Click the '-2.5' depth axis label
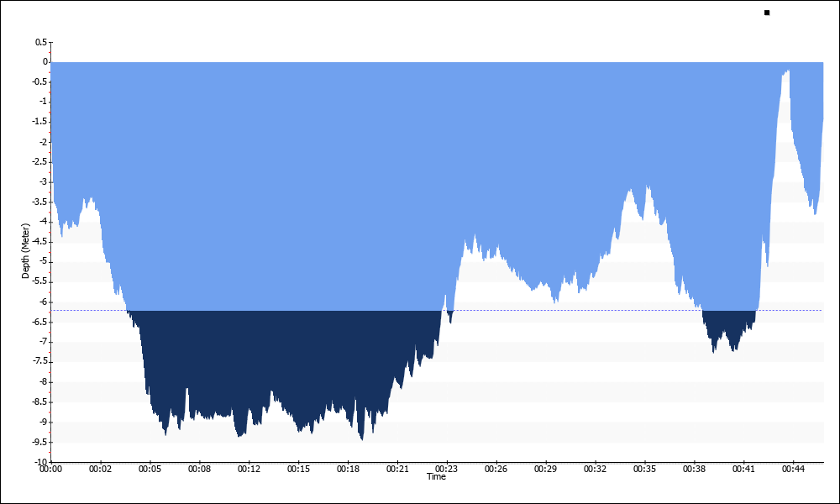Viewport: 840px width, 504px height. coord(39,162)
